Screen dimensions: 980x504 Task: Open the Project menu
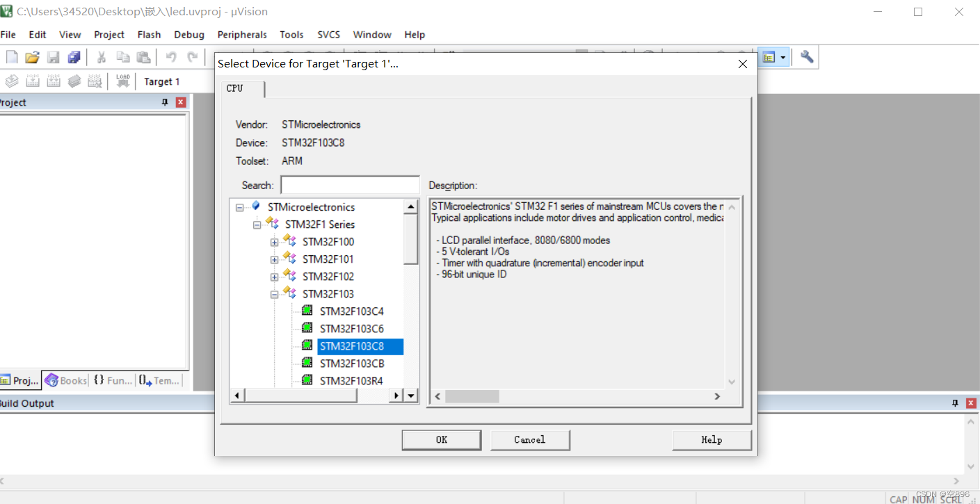(109, 35)
